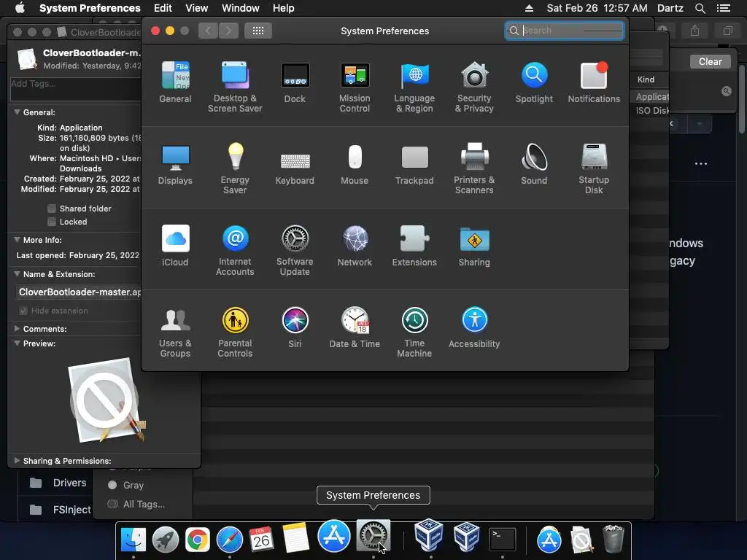This screenshot has height=560, width=747.
Task: Open Accessibility preferences
Action: [474, 327]
